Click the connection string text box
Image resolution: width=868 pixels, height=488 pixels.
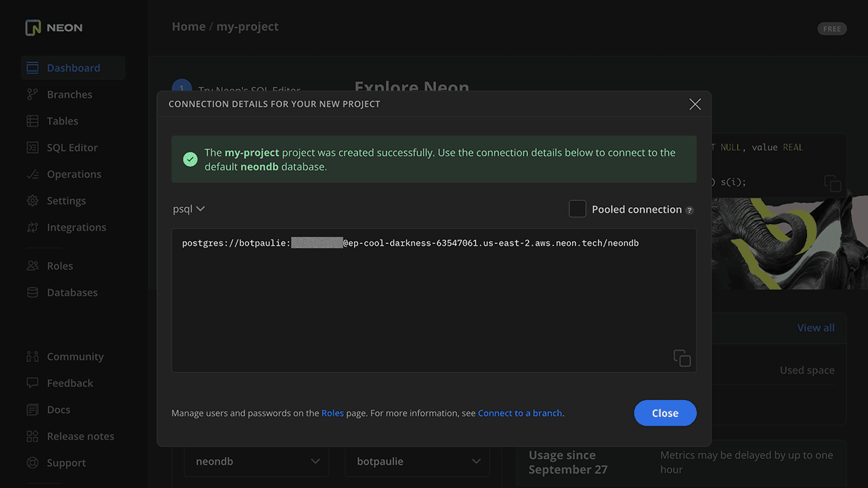[434, 301]
